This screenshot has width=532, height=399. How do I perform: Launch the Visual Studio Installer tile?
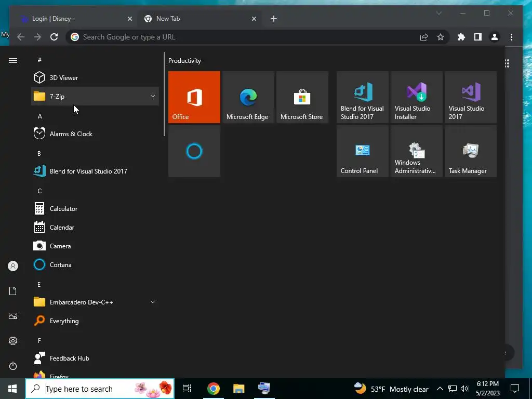click(417, 97)
